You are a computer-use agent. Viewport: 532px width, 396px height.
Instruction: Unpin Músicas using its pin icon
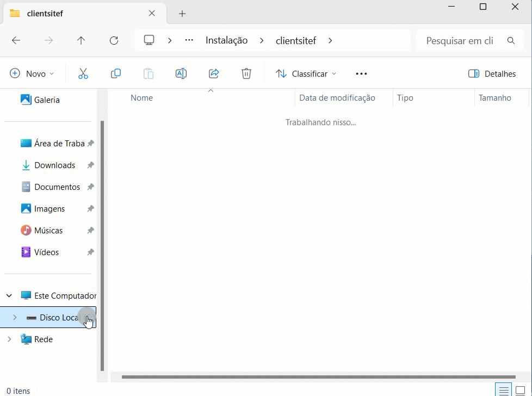90,231
